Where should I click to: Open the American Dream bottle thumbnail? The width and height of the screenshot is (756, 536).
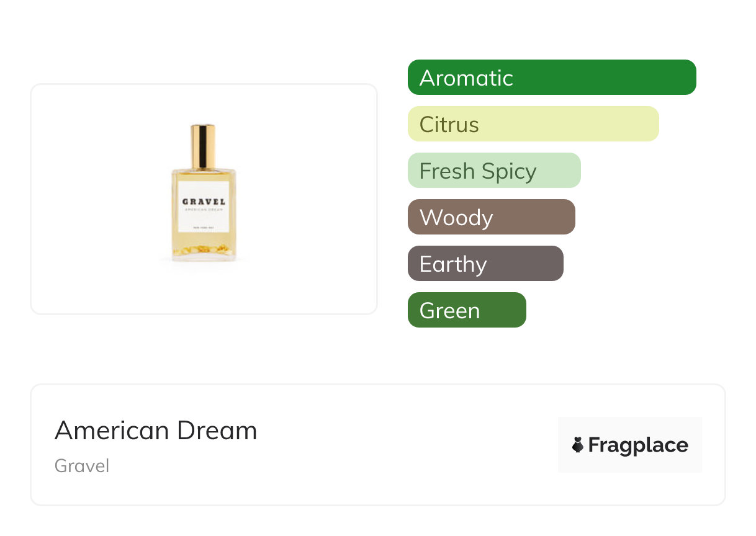pyautogui.click(x=204, y=192)
